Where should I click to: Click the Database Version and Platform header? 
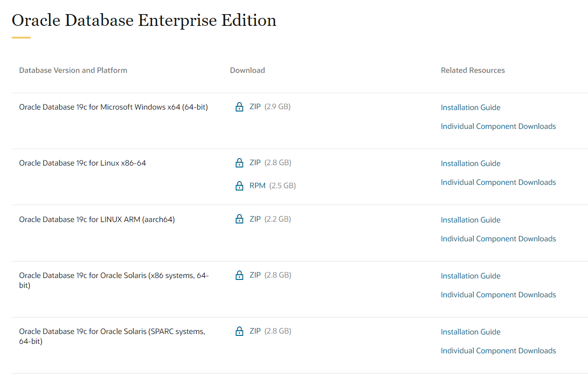pyautogui.click(x=73, y=70)
